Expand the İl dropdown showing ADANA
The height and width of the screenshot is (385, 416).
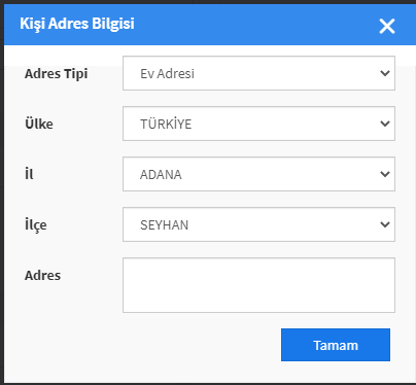pyautogui.click(x=259, y=174)
